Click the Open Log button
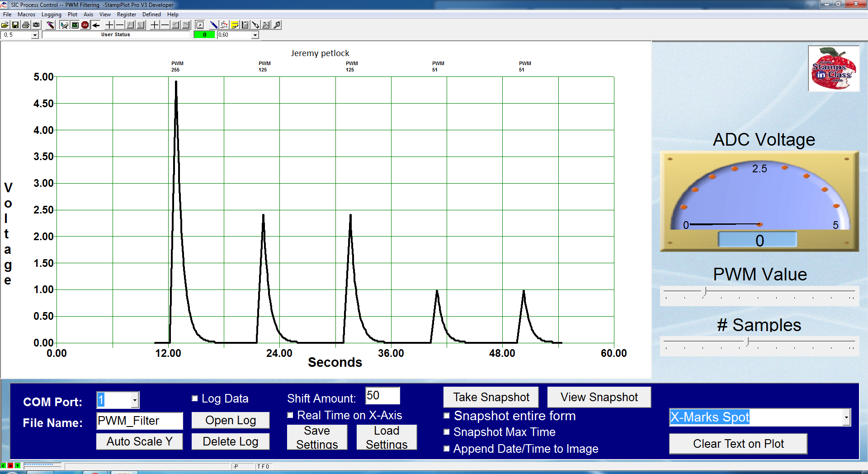Screen dimensions: 868x474 click(231, 420)
